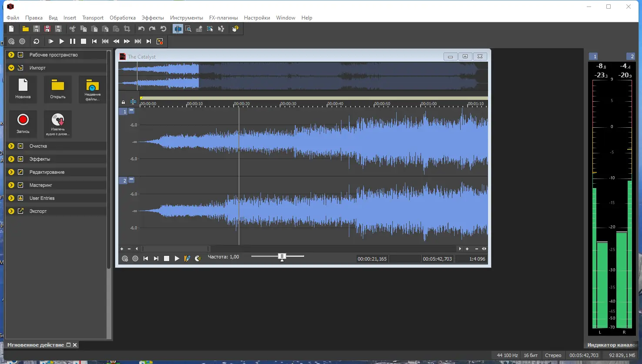Create a new file from the main toolbar
The height and width of the screenshot is (364, 642).
pyautogui.click(x=11, y=29)
